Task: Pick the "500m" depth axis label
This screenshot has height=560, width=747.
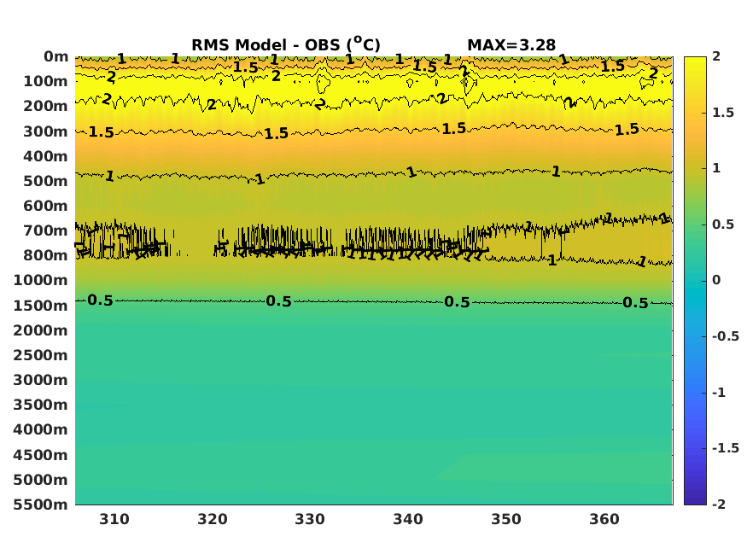Action: (45, 181)
